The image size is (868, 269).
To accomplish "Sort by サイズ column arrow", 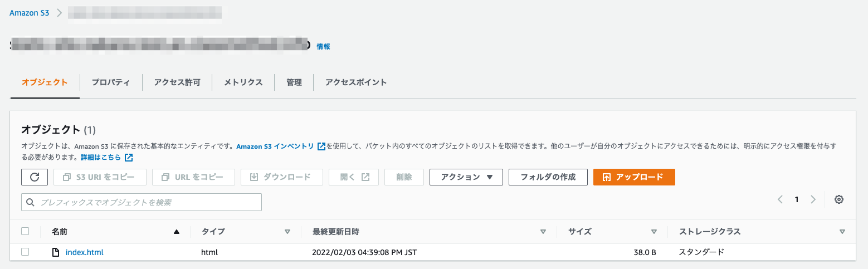I will 654,232.
